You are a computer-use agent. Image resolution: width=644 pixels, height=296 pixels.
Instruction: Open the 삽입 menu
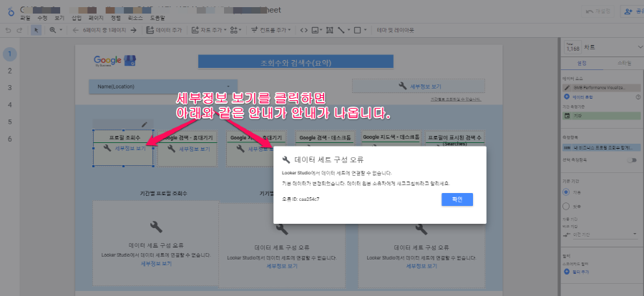point(77,18)
